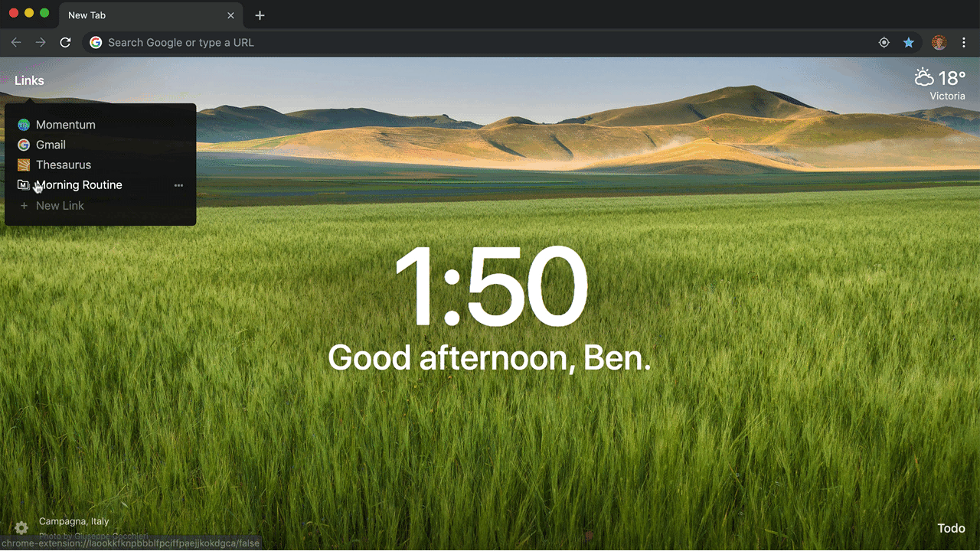Screen dimensions: 980x551
Task: Click New Link to add a link
Action: pos(60,205)
